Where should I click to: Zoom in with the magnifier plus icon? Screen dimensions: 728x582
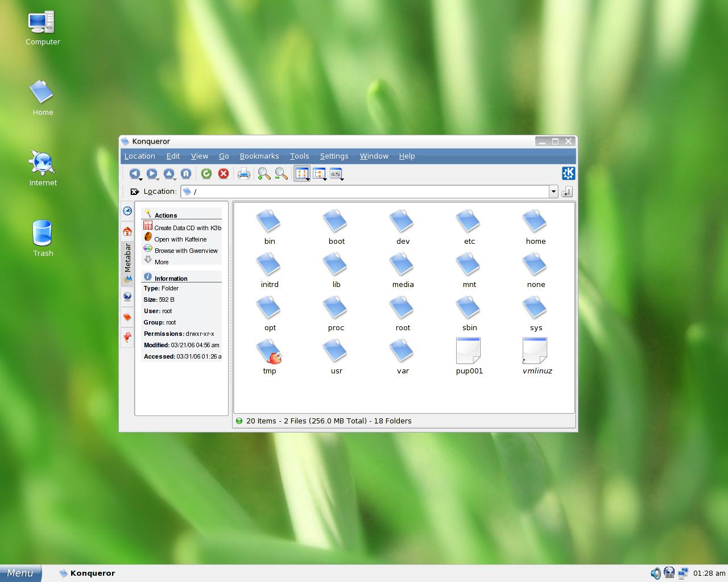click(x=264, y=174)
